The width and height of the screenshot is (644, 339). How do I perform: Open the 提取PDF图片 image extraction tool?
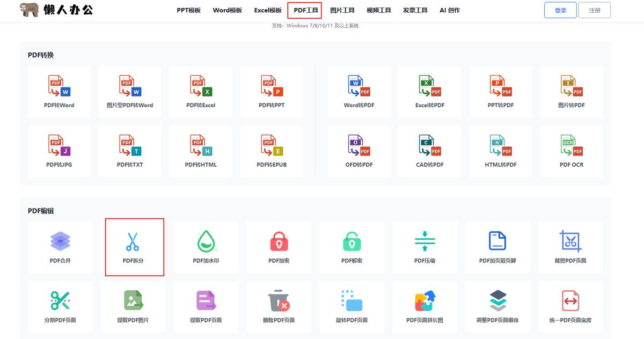(133, 307)
